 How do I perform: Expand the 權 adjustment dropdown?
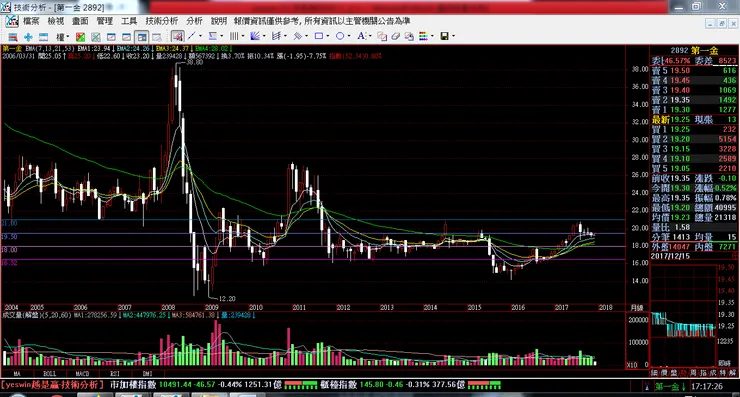[x=68, y=36]
